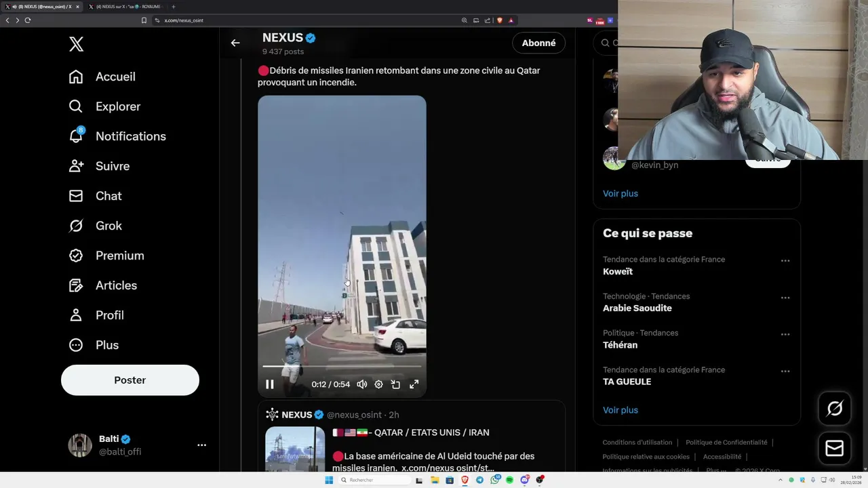The height and width of the screenshot is (488, 868).
Task: Click the zoom magnifier icon in address bar
Action: 465,20
